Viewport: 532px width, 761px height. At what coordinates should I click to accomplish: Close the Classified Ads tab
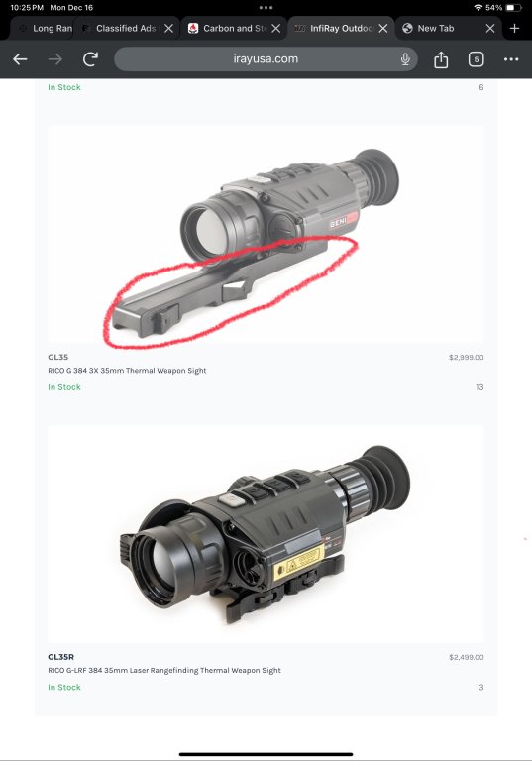tap(169, 28)
